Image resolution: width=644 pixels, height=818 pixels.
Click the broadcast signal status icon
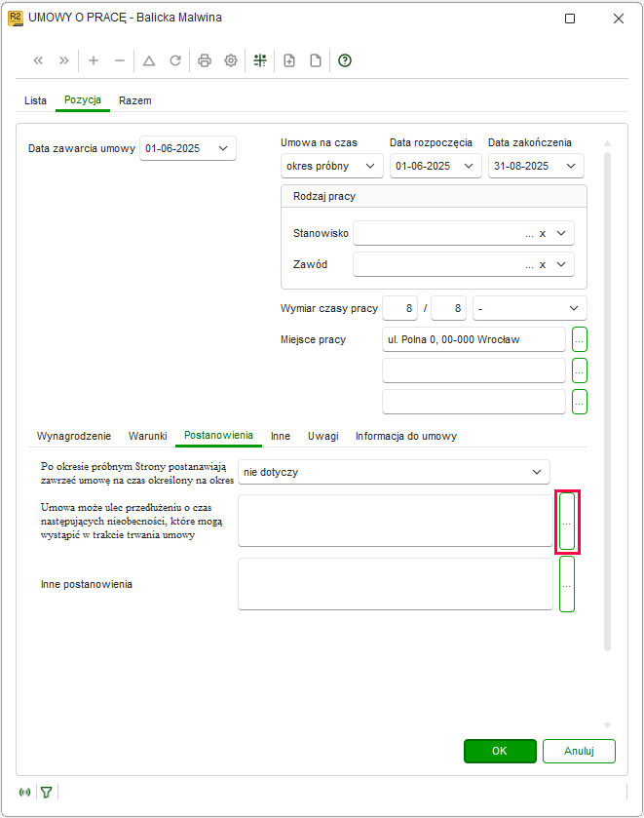[x=24, y=793]
